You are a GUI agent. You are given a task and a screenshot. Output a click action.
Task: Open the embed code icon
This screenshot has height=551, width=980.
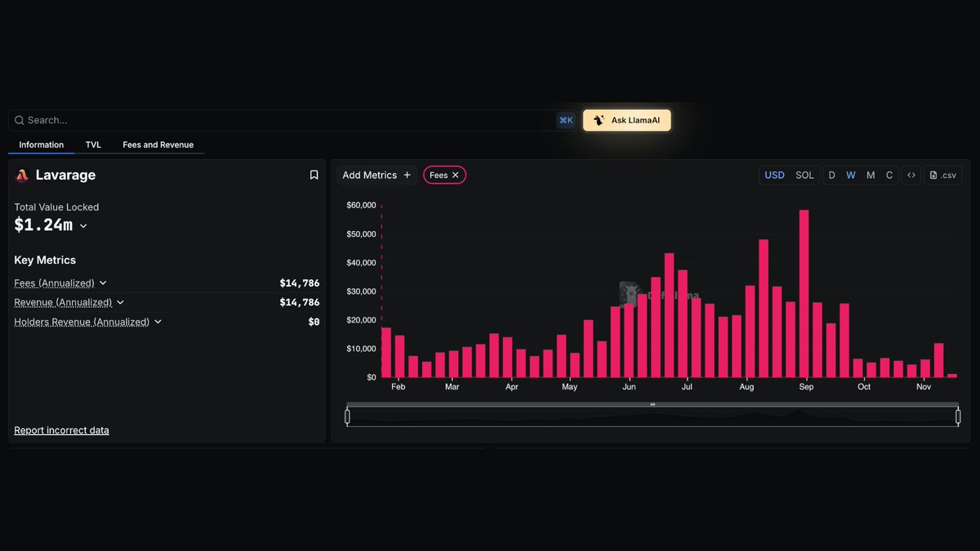pyautogui.click(x=911, y=175)
